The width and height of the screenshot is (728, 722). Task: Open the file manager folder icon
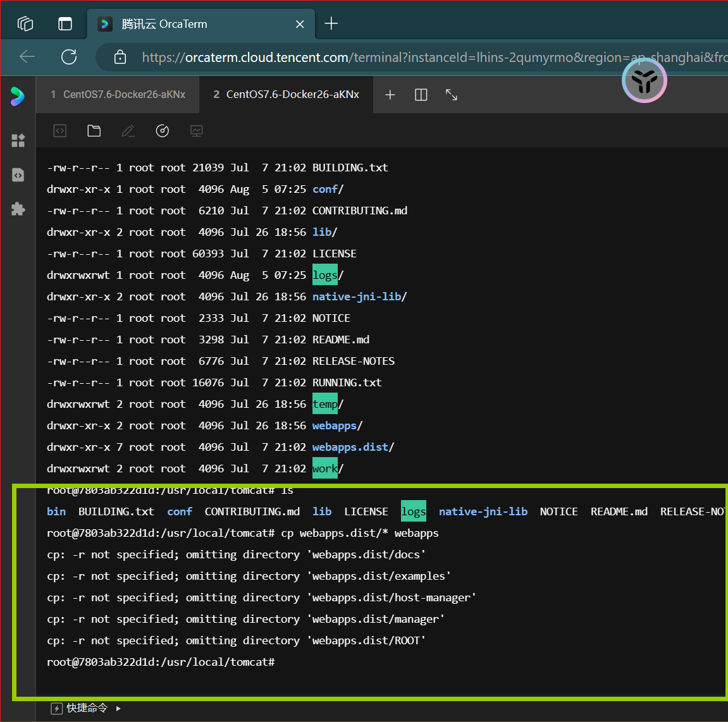[94, 131]
